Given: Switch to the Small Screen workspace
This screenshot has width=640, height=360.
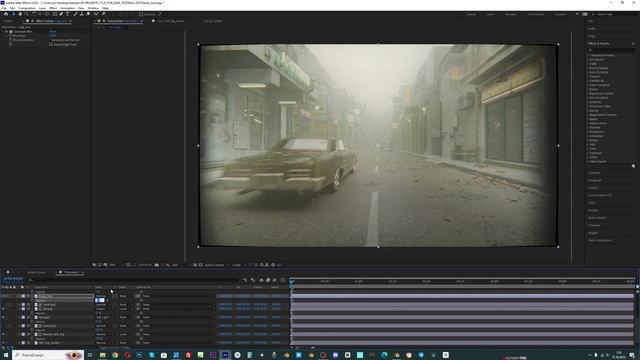Looking at the screenshot, I should [x=536, y=14].
